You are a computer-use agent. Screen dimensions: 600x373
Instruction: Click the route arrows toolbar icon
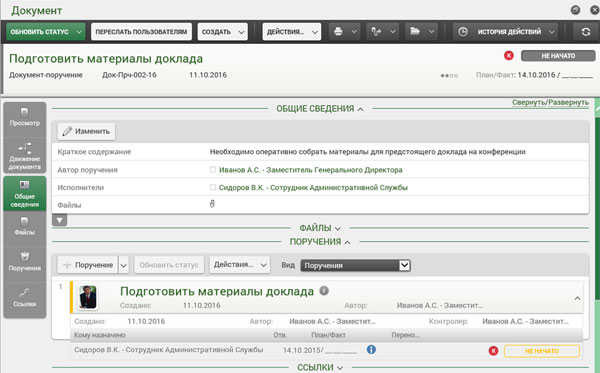point(376,32)
